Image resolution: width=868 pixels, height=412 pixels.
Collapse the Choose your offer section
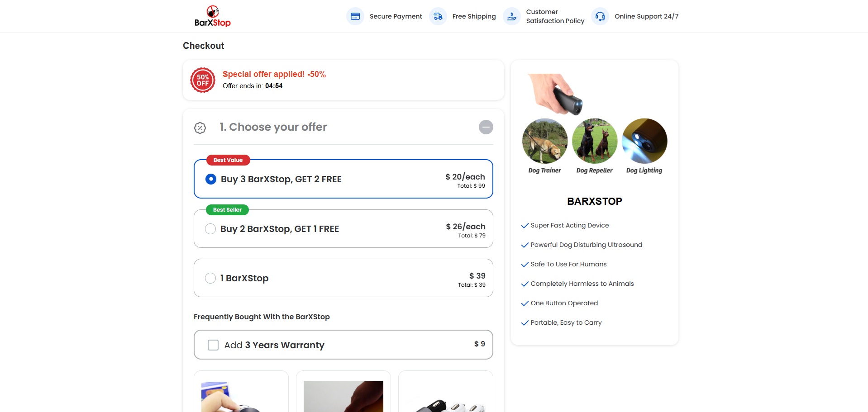pyautogui.click(x=486, y=127)
